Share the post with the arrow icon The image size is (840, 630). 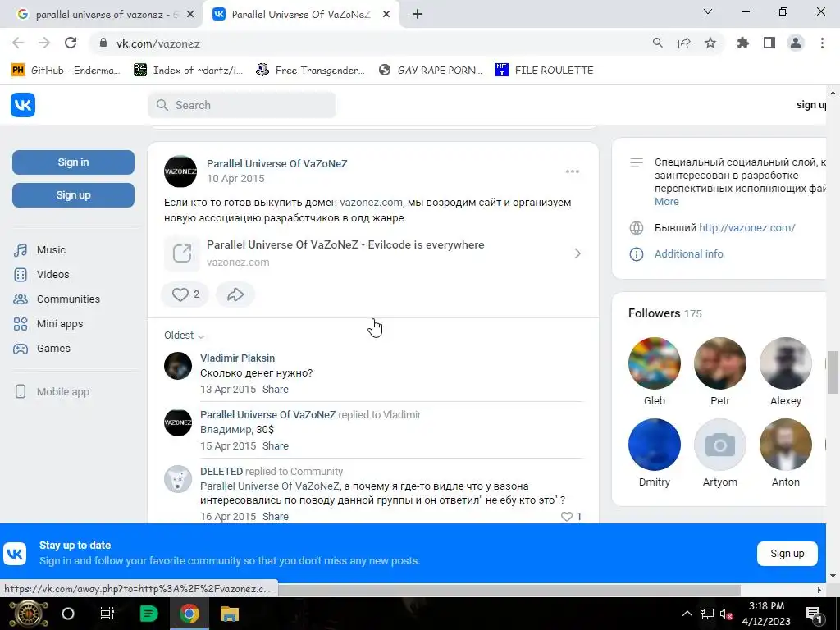235,294
